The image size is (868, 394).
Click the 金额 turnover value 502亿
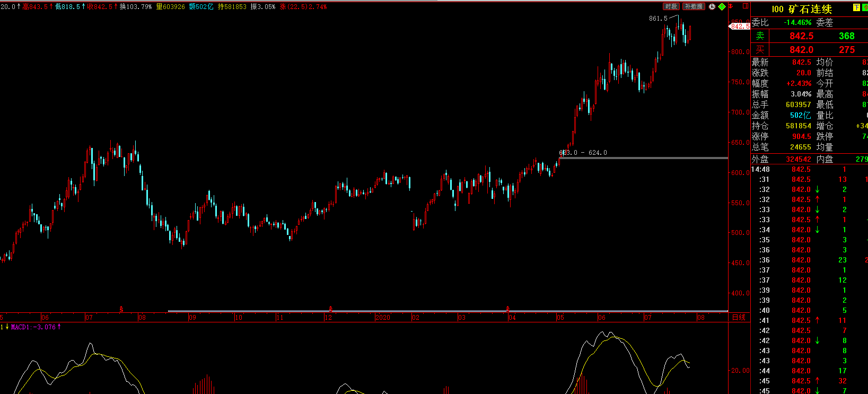pos(801,116)
